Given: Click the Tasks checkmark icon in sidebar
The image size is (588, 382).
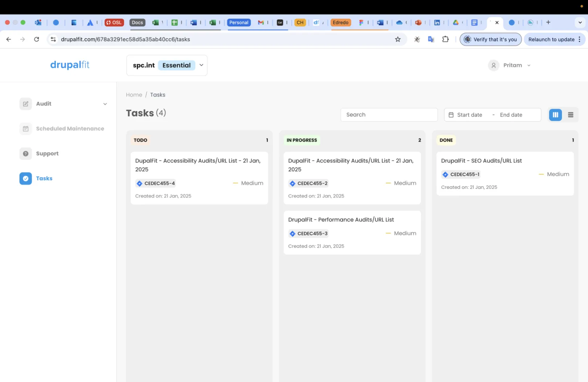Looking at the screenshot, I should tap(25, 178).
